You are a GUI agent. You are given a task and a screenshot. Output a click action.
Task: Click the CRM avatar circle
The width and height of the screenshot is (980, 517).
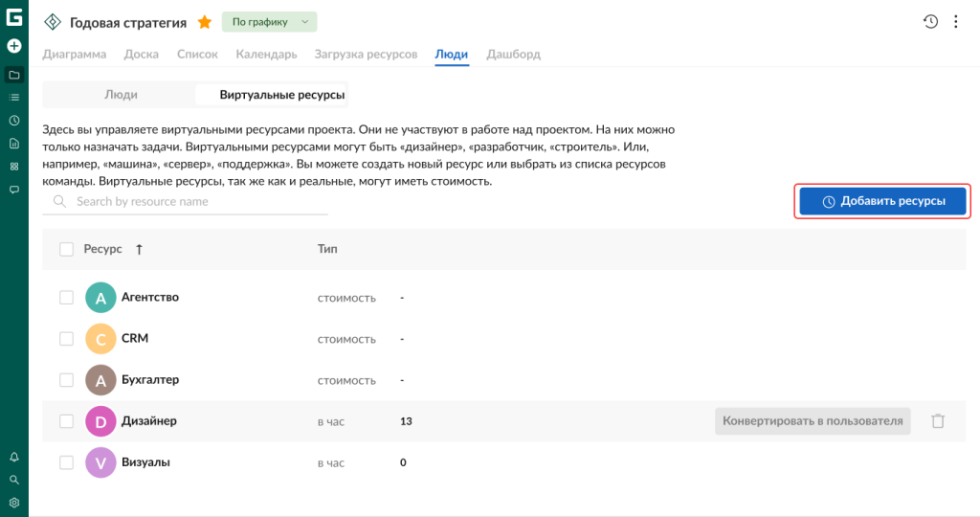pyautogui.click(x=100, y=339)
